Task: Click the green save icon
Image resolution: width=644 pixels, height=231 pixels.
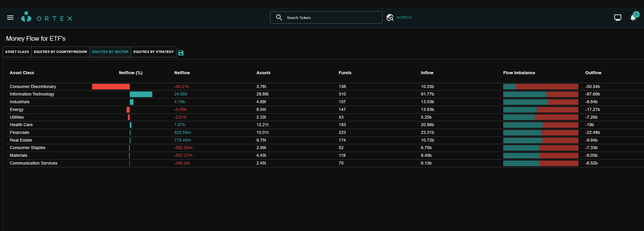Action: coord(181,53)
